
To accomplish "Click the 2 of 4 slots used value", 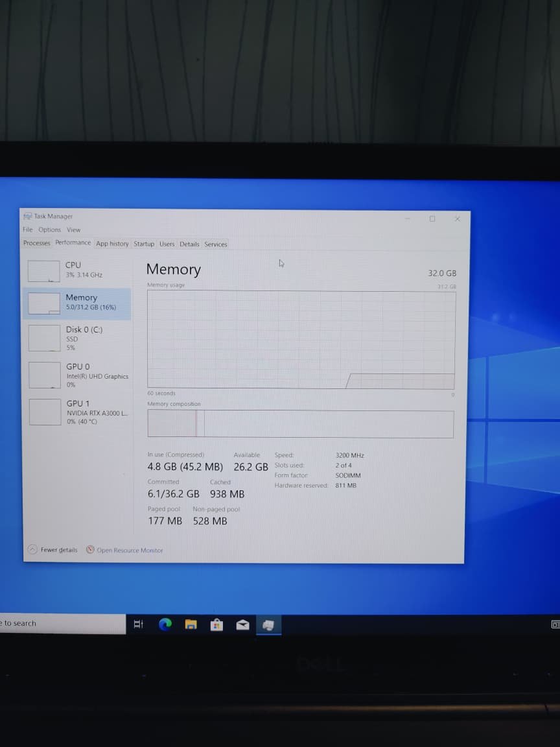I will pos(344,466).
